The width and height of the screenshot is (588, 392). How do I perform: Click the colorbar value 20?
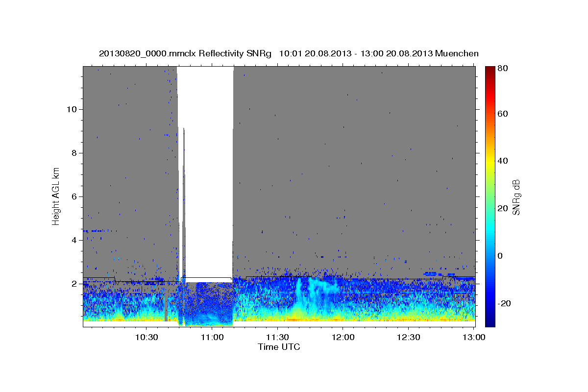(x=503, y=208)
